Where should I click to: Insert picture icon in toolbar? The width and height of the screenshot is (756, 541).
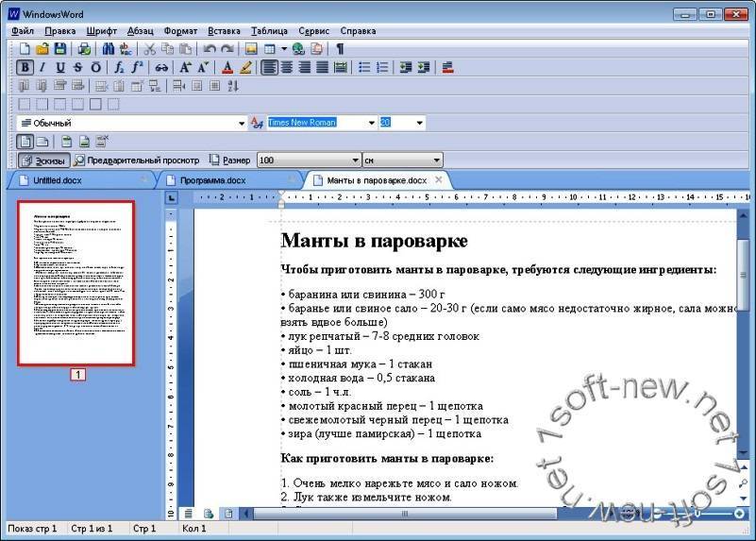(x=251, y=49)
